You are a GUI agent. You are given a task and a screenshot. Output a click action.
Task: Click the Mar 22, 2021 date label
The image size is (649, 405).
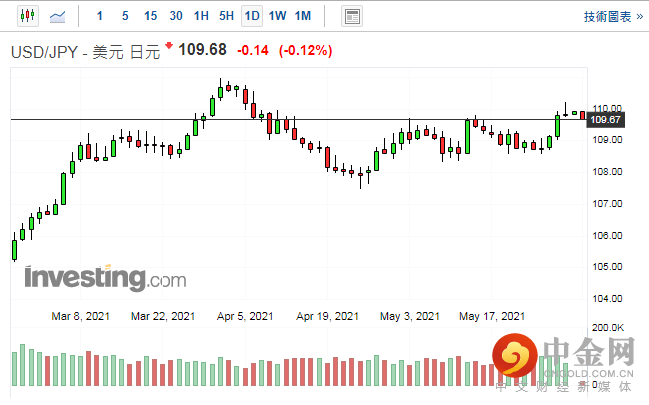pyautogui.click(x=163, y=316)
